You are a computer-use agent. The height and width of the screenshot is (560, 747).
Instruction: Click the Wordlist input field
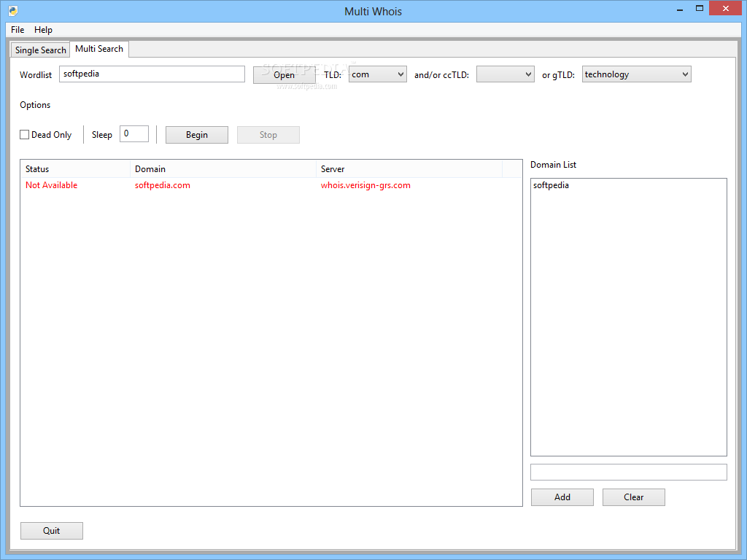pos(152,74)
